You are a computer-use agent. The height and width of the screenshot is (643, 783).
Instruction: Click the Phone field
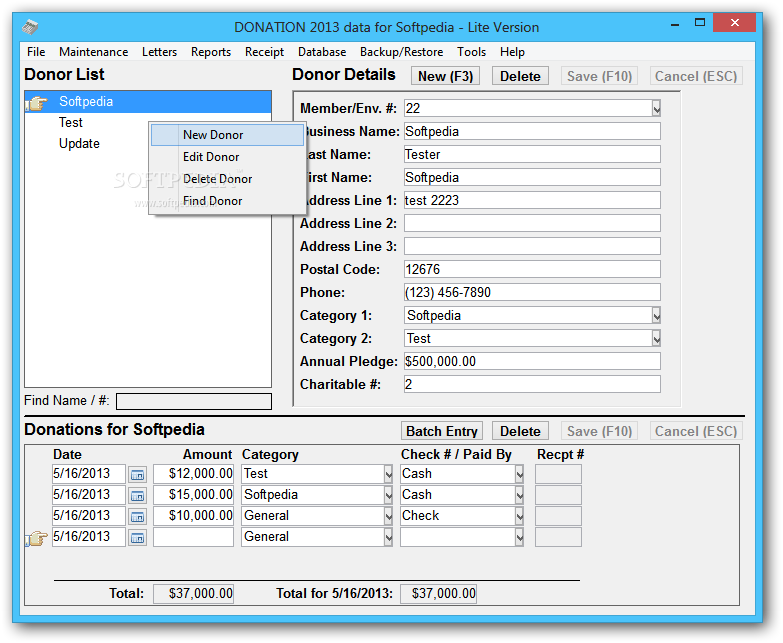(x=532, y=292)
